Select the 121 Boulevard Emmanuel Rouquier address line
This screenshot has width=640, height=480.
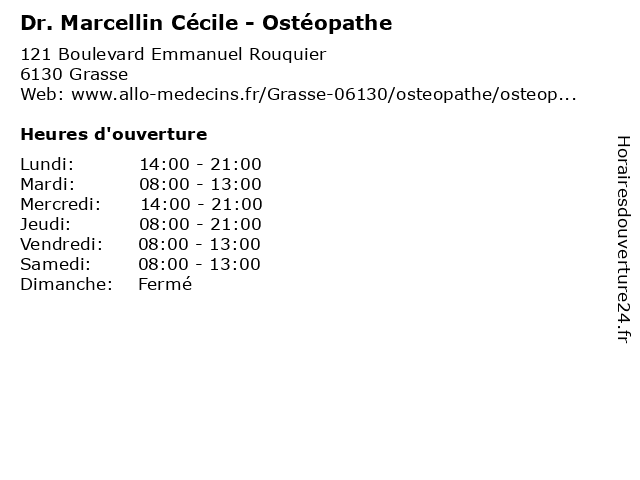(173, 54)
